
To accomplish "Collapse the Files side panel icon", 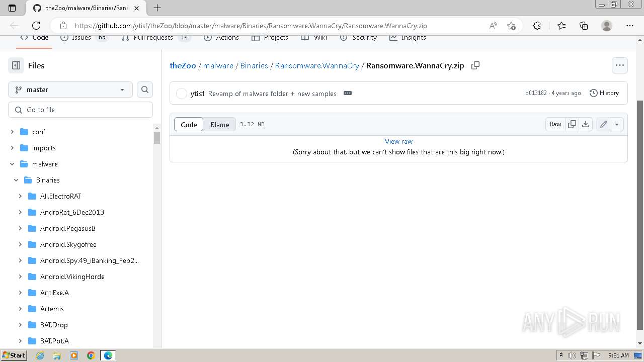I will click(x=16, y=65).
